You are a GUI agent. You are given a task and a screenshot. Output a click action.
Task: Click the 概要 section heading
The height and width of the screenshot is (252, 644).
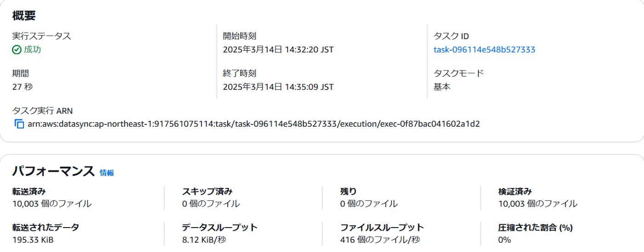pyautogui.click(x=24, y=15)
